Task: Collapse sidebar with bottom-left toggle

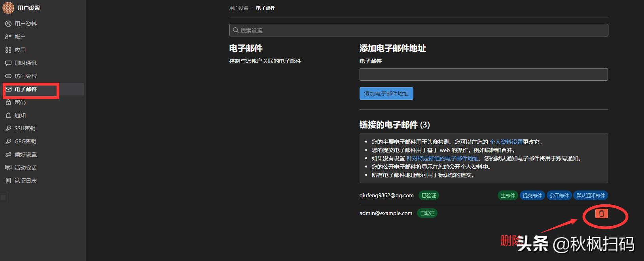Action: click(x=3, y=197)
